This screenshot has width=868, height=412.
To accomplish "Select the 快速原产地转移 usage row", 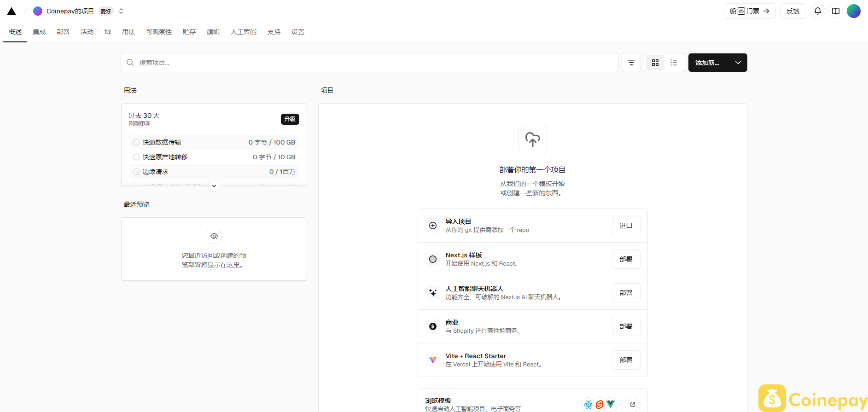I will tap(214, 157).
